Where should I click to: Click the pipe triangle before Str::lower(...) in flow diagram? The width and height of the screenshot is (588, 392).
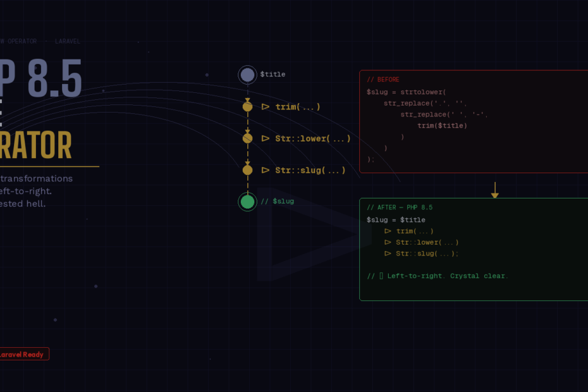click(266, 138)
